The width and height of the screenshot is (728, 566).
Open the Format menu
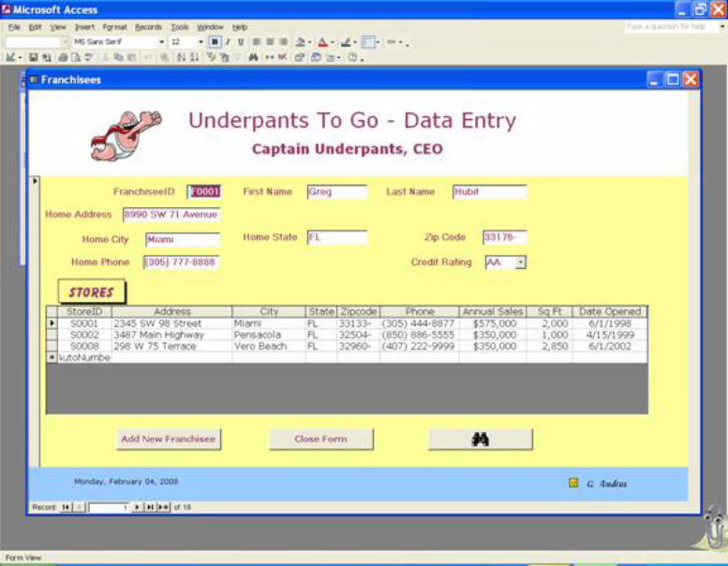point(114,27)
